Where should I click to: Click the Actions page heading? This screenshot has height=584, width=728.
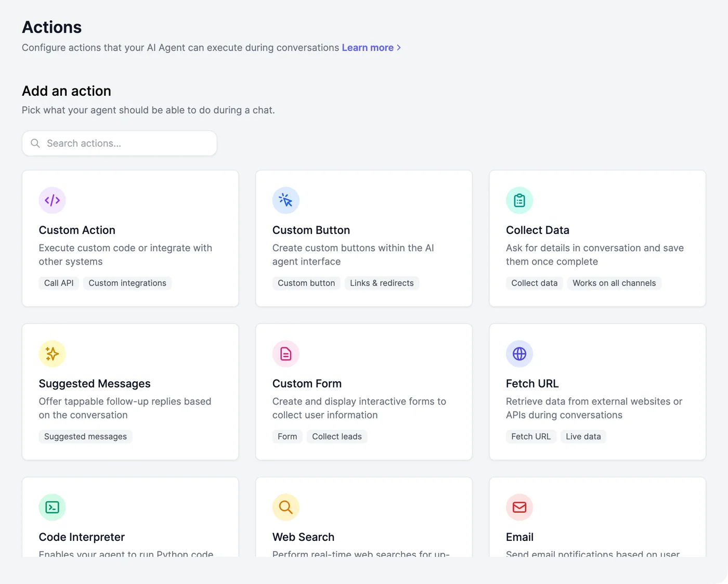click(x=52, y=27)
